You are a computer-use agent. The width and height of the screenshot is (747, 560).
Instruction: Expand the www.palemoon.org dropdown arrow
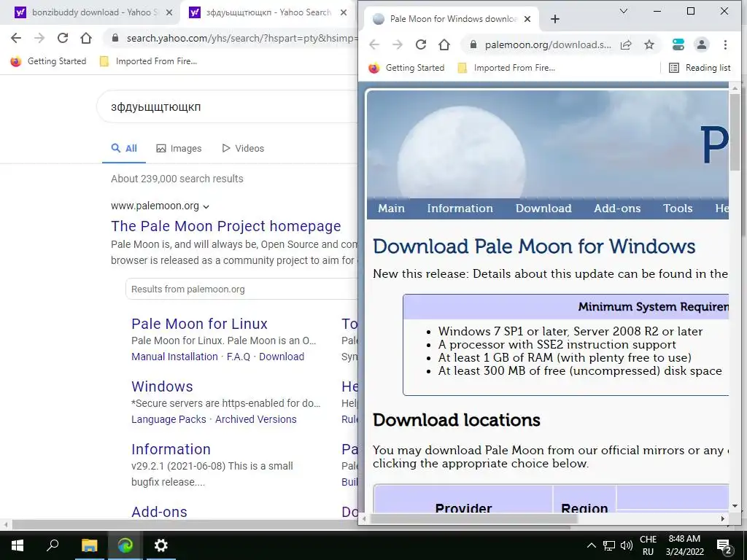(206, 206)
